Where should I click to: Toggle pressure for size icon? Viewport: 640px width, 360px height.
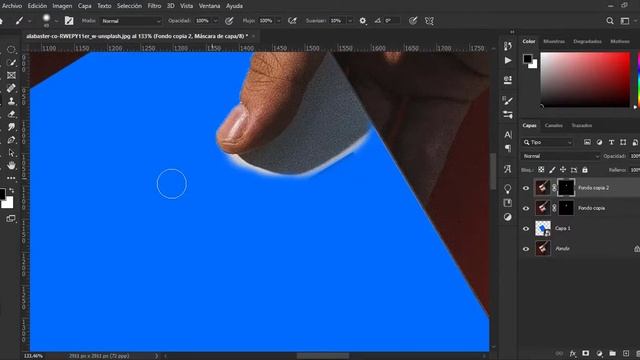[413, 20]
